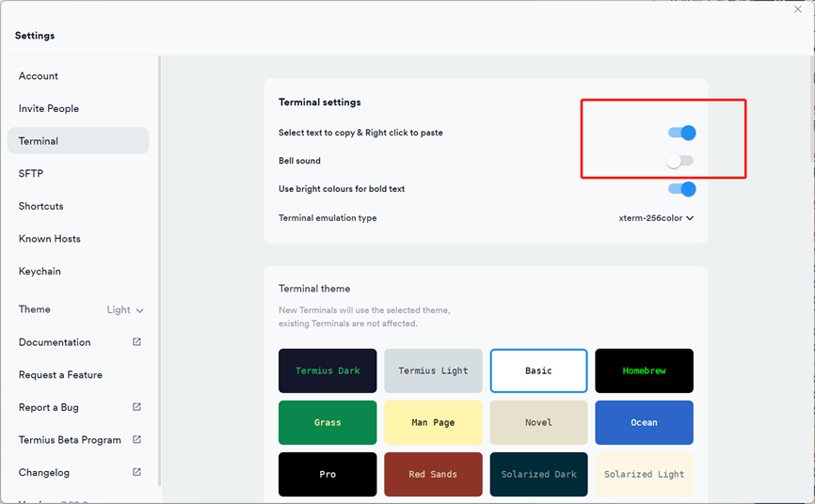Screen dimensions: 815x504
Task: Open the xterm-256color emulation type dropdown
Action: click(656, 218)
